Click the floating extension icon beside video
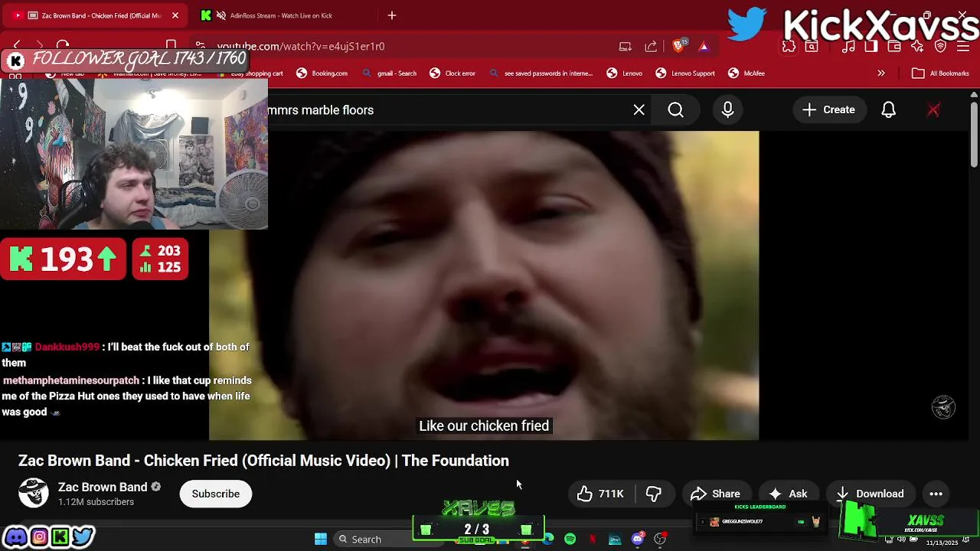 pos(943,407)
